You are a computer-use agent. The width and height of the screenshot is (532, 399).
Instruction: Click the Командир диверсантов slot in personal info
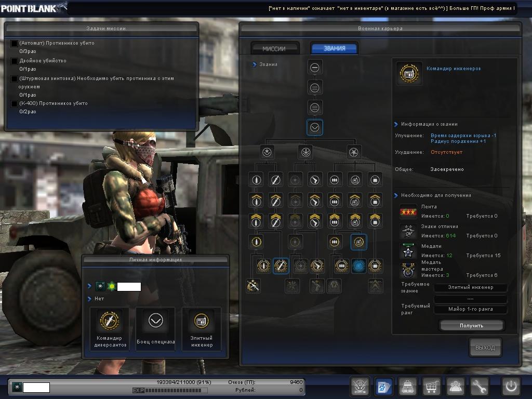110,328
